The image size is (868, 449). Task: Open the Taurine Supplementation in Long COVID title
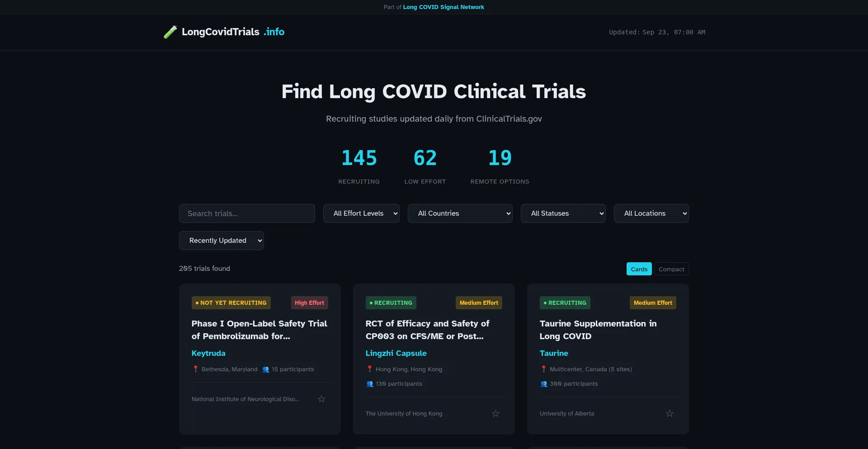tap(598, 330)
